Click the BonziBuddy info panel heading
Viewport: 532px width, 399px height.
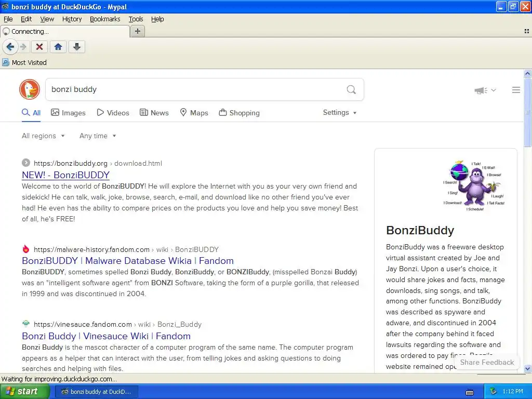tap(420, 230)
